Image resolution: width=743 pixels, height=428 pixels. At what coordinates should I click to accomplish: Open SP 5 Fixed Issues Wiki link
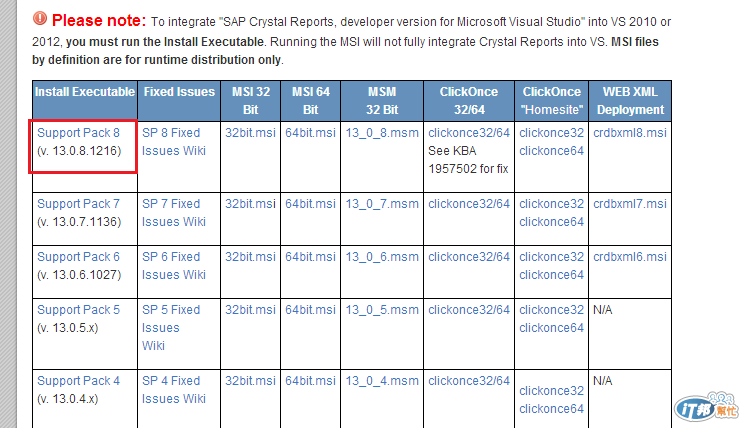[x=171, y=328]
